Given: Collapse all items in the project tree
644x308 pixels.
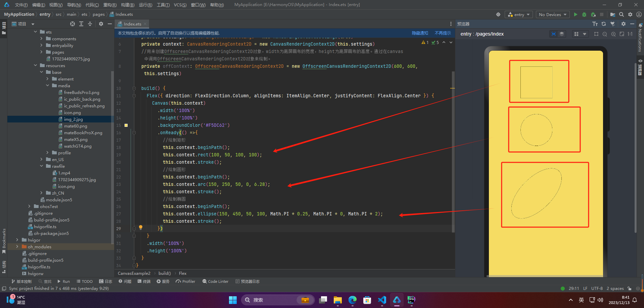Looking at the screenshot, I should pyautogui.click(x=90, y=24).
